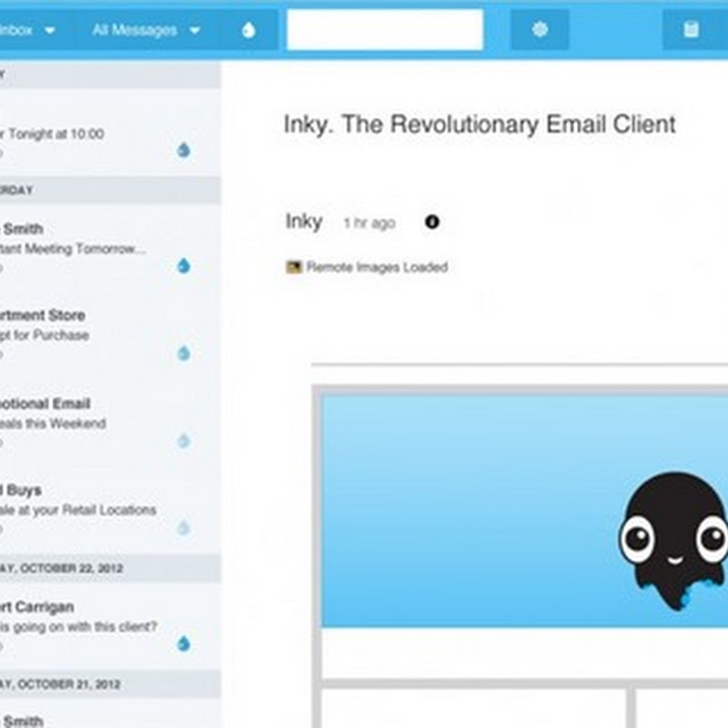Screen dimensions: 728x728
Task: Click the info icon next to 1 hr ago
Action: click(x=431, y=222)
